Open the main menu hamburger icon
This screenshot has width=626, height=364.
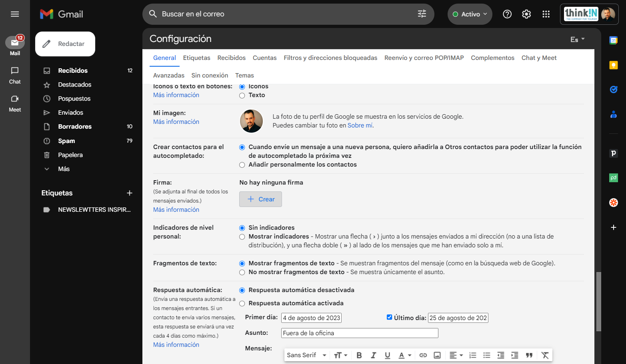(15, 14)
